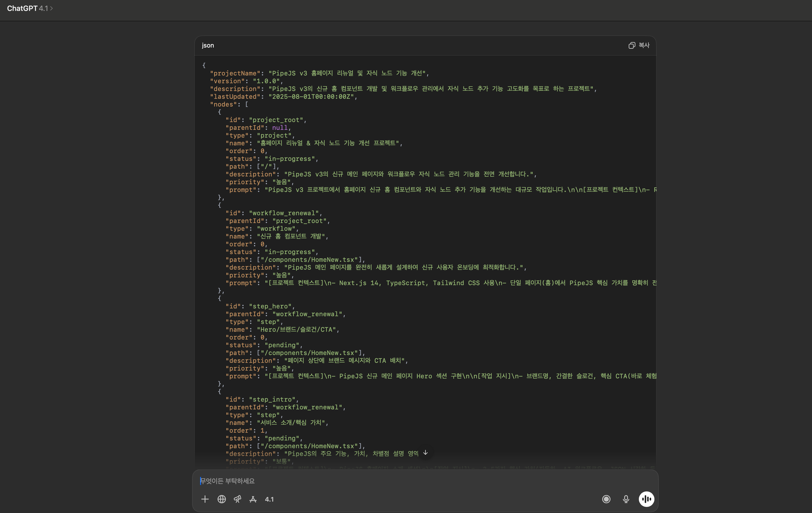Click the chevron next to 4.1 title
This screenshot has height=513, width=812.
51,8
